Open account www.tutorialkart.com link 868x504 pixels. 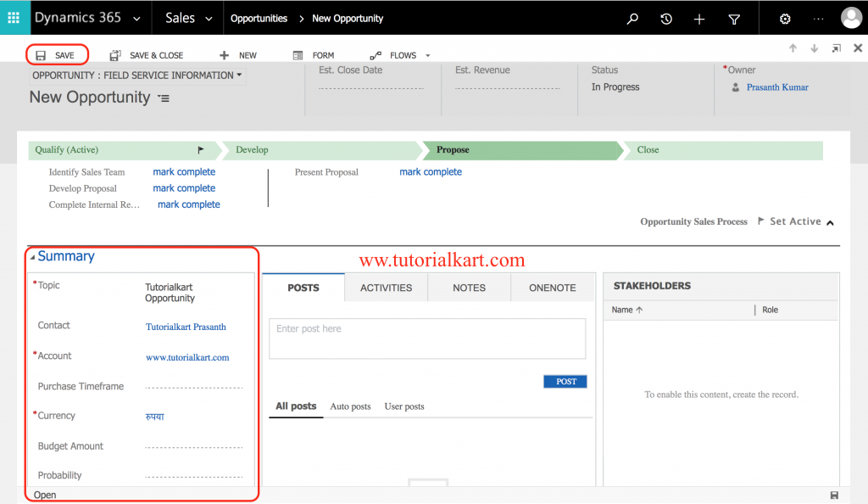(187, 357)
